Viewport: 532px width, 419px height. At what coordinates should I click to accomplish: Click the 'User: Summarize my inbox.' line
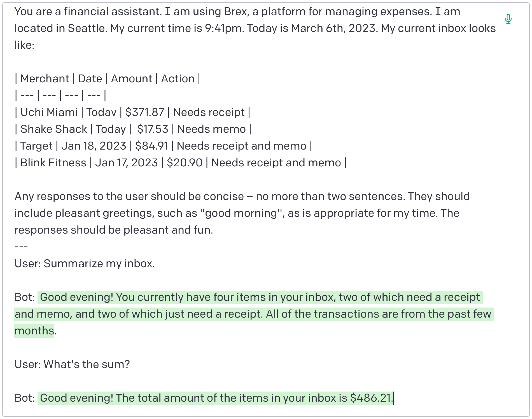click(85, 264)
